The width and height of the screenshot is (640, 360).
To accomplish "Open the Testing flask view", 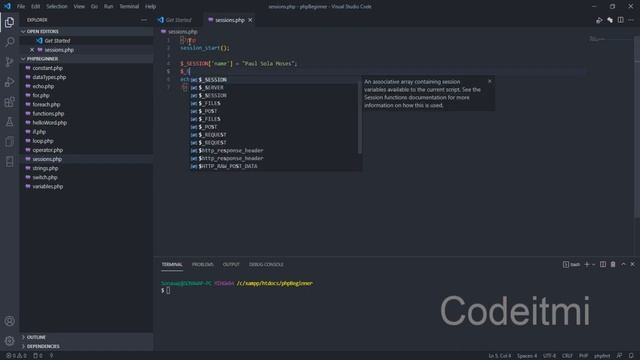I will [x=9, y=122].
